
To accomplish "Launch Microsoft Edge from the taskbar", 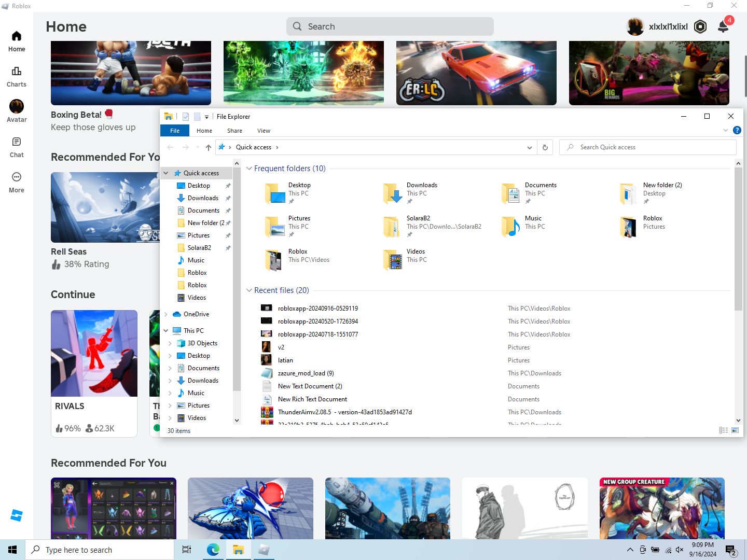I will click(x=213, y=550).
